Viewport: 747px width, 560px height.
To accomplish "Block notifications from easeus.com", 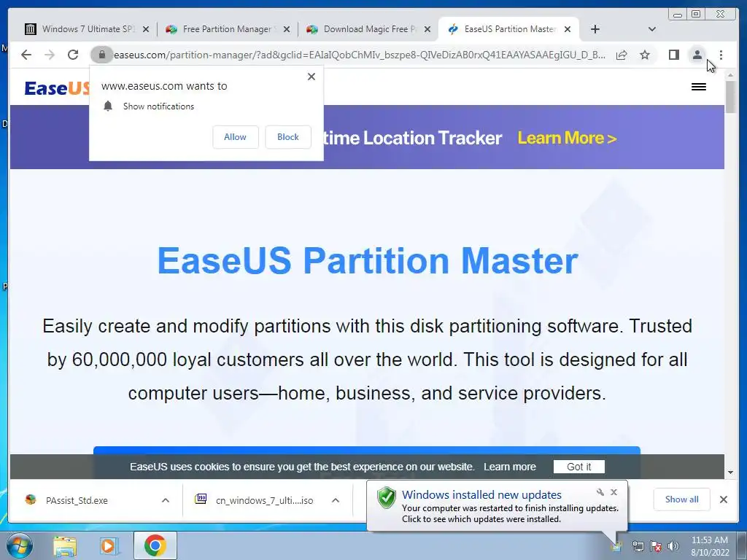I will (287, 136).
